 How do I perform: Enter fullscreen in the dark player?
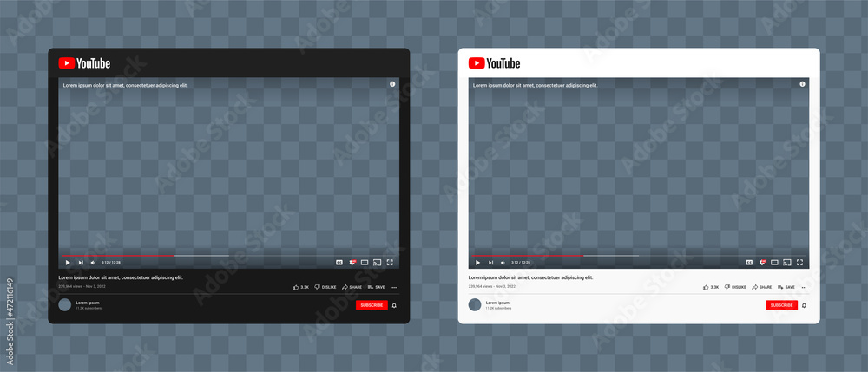[390, 263]
